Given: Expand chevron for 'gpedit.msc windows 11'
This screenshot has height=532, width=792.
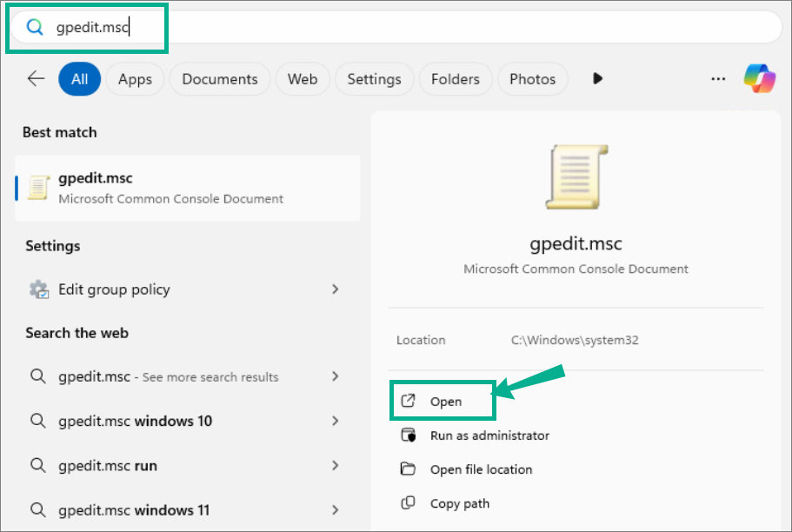Looking at the screenshot, I should (x=335, y=509).
